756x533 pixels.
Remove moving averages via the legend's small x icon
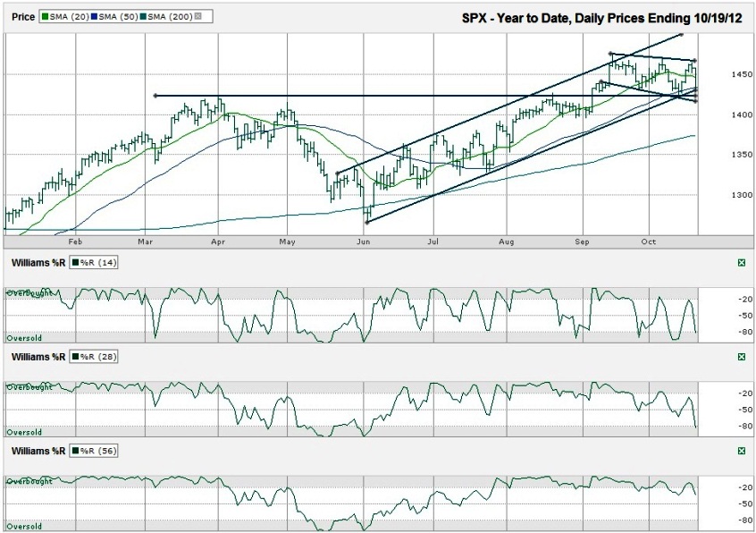point(197,16)
